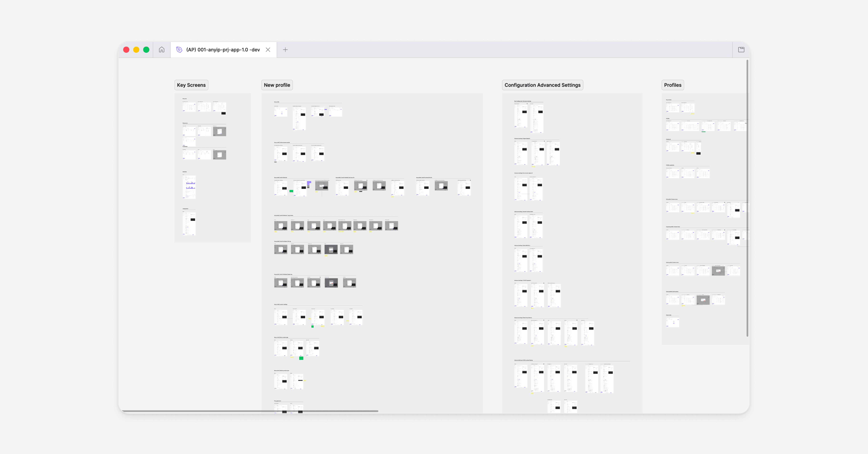Viewport: 868px width, 454px height.
Task: Open a new tab with plus icon
Action: pyautogui.click(x=285, y=50)
